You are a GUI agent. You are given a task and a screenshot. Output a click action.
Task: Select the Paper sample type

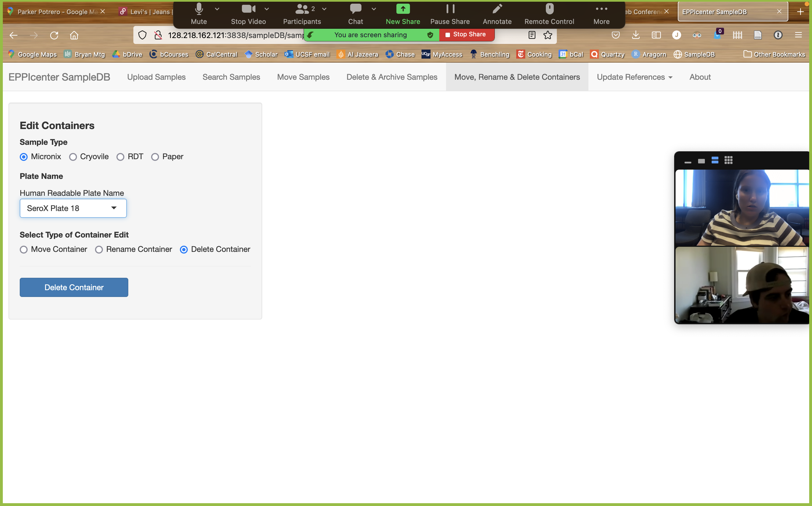coord(155,157)
